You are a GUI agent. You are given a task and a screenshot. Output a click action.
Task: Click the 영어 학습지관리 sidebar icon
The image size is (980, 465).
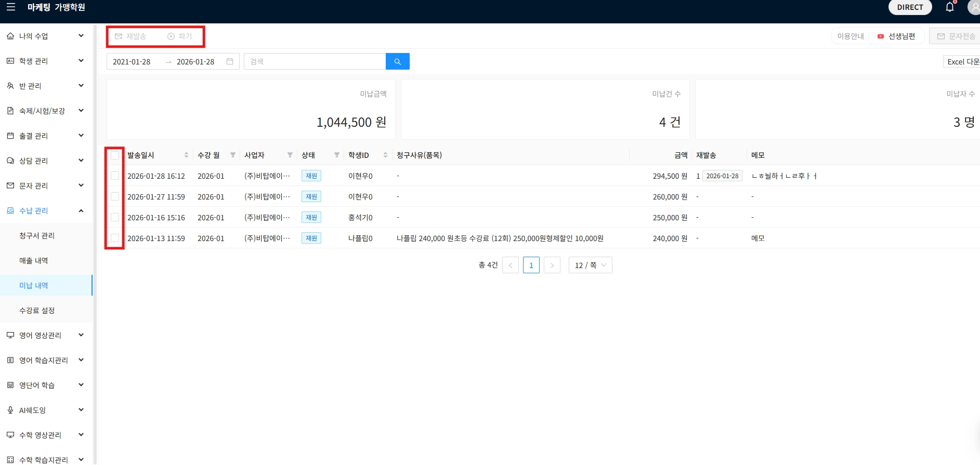[x=10, y=360]
